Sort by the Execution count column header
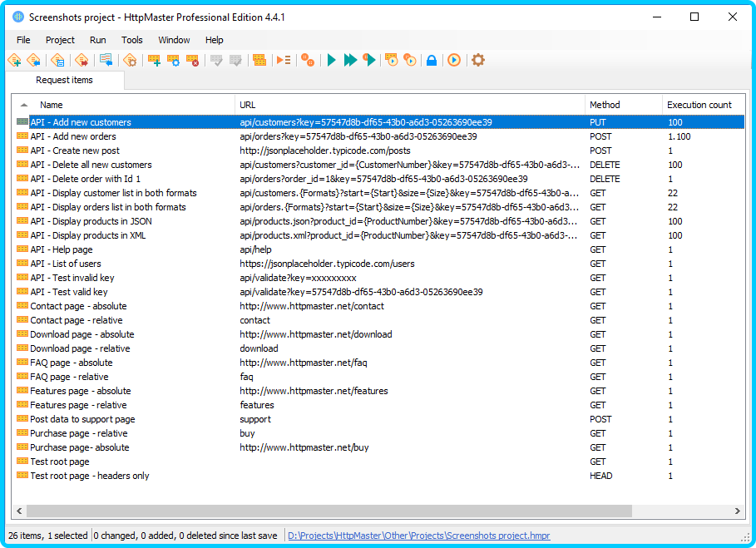Viewport: 756px width, 548px height. (699, 105)
